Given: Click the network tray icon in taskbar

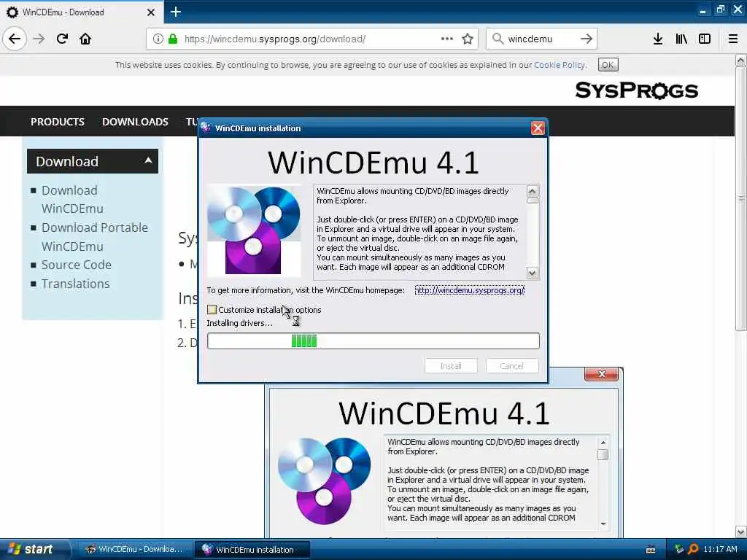Looking at the screenshot, I should coord(678,549).
